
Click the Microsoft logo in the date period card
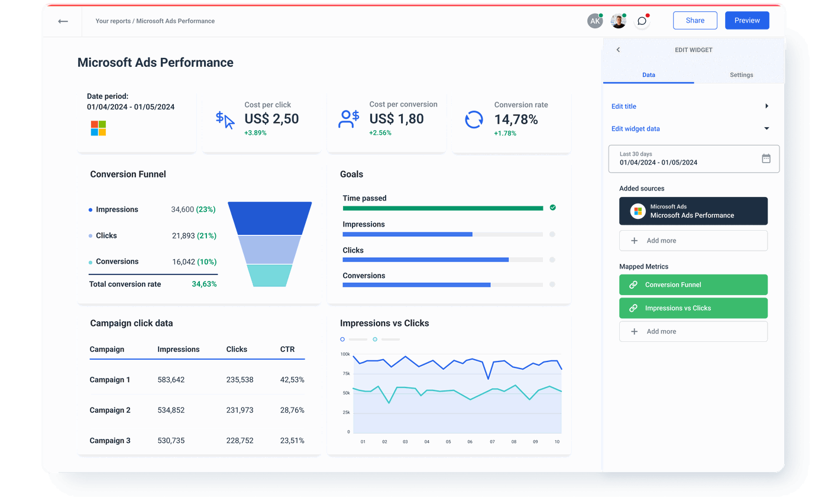[98, 127]
